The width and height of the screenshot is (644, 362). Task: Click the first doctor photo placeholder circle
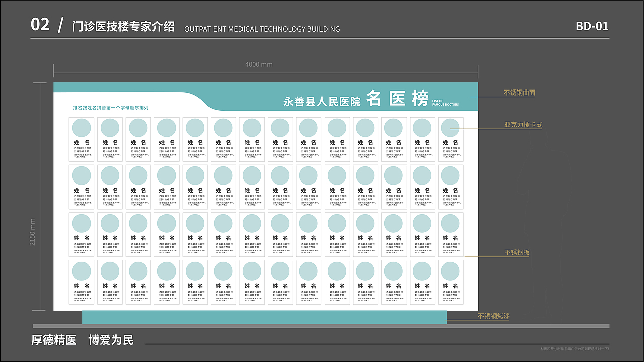pyautogui.click(x=81, y=127)
